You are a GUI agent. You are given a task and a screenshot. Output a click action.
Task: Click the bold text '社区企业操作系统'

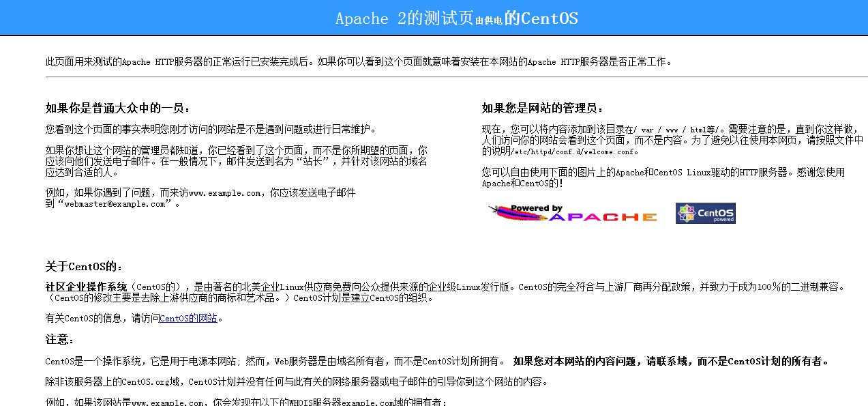[86, 287]
